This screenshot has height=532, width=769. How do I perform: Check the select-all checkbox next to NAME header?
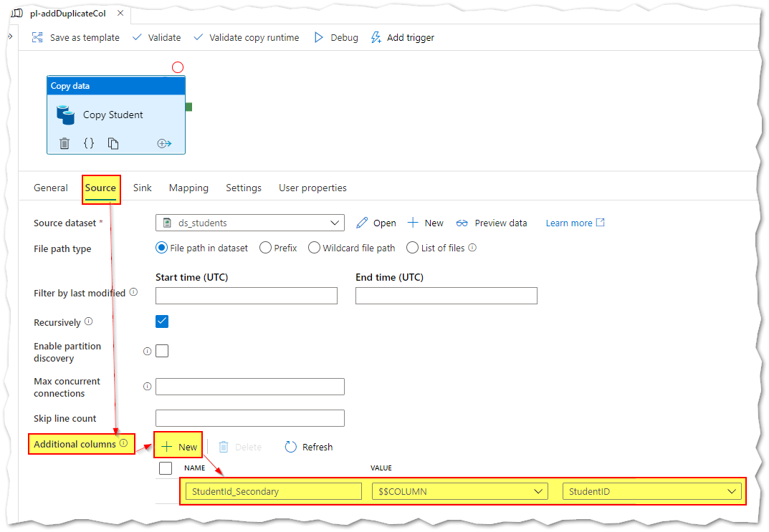tap(166, 468)
